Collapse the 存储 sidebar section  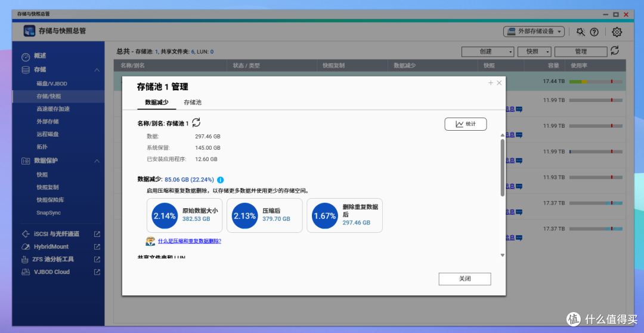click(x=97, y=70)
